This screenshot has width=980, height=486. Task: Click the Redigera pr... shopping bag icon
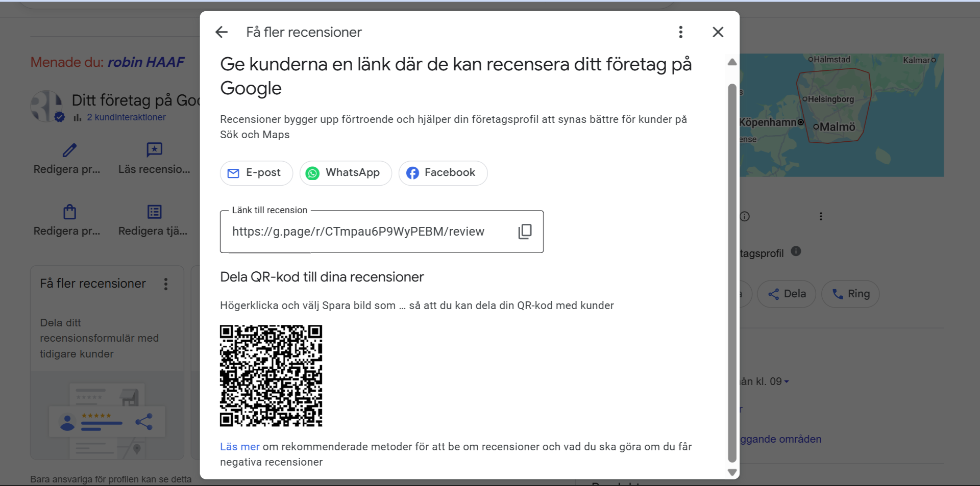coord(69,212)
